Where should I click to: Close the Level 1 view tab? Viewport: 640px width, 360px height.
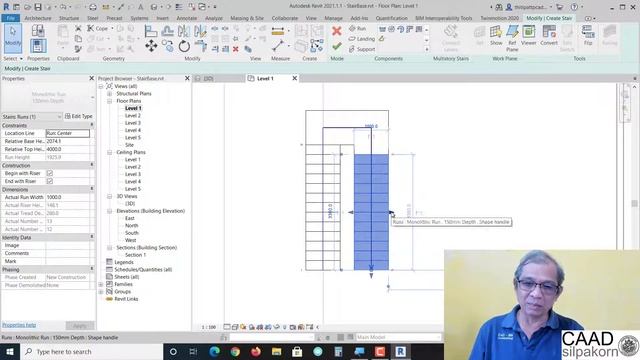click(294, 78)
